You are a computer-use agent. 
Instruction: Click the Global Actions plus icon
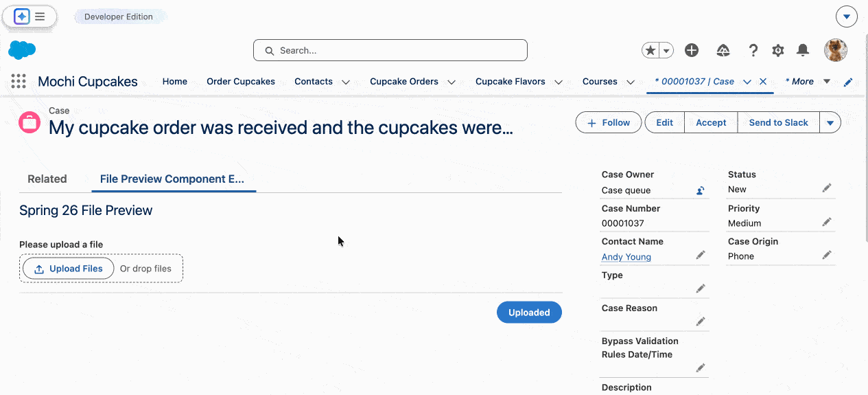coord(692,50)
